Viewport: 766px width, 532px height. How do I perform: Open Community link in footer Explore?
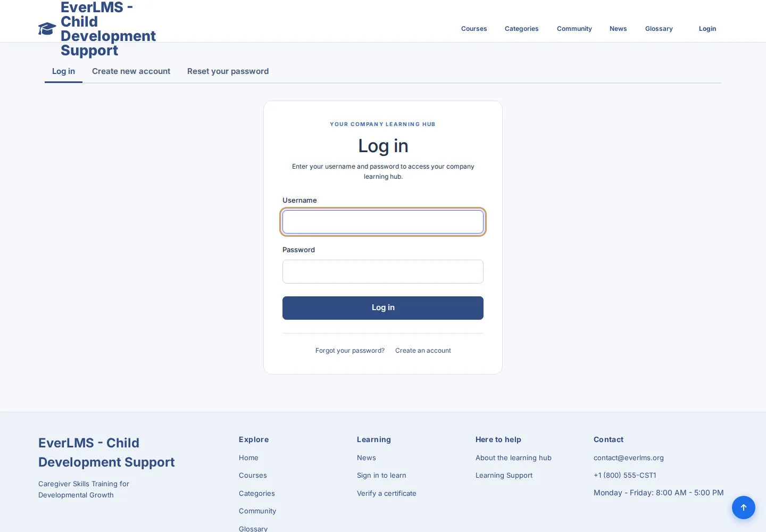coord(257,511)
